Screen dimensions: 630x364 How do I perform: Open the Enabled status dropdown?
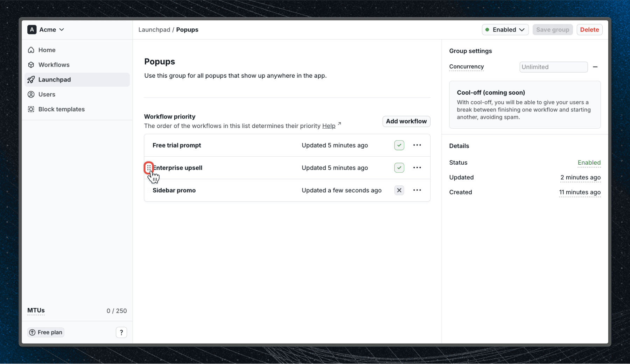(505, 30)
